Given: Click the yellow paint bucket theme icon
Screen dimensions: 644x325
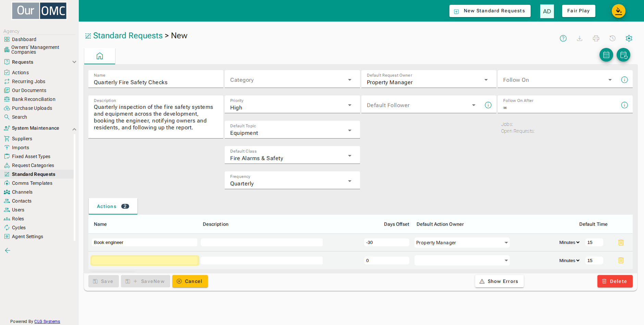Looking at the screenshot, I should [619, 11].
